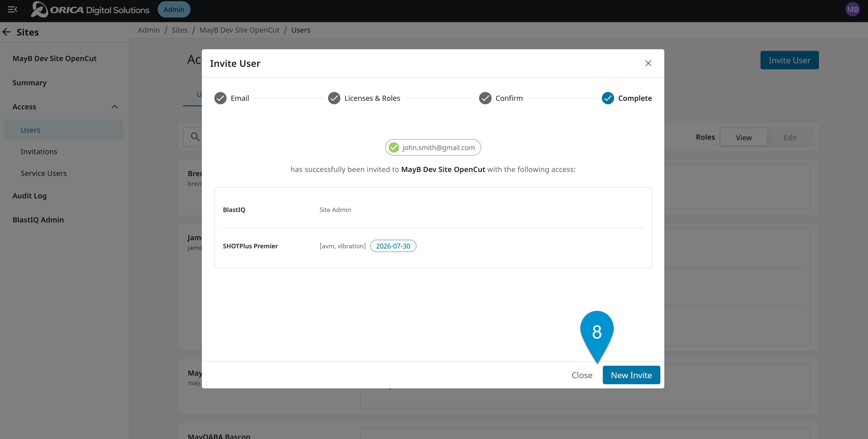This screenshot has height=439, width=868.
Task: Click Admin in the breadcrumb
Action: coord(149,30)
